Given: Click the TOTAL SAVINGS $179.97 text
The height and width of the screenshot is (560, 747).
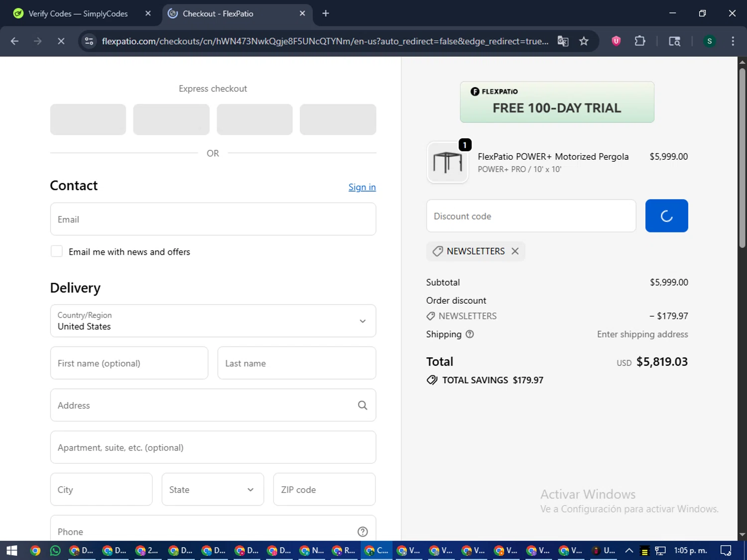Looking at the screenshot, I should point(493,380).
